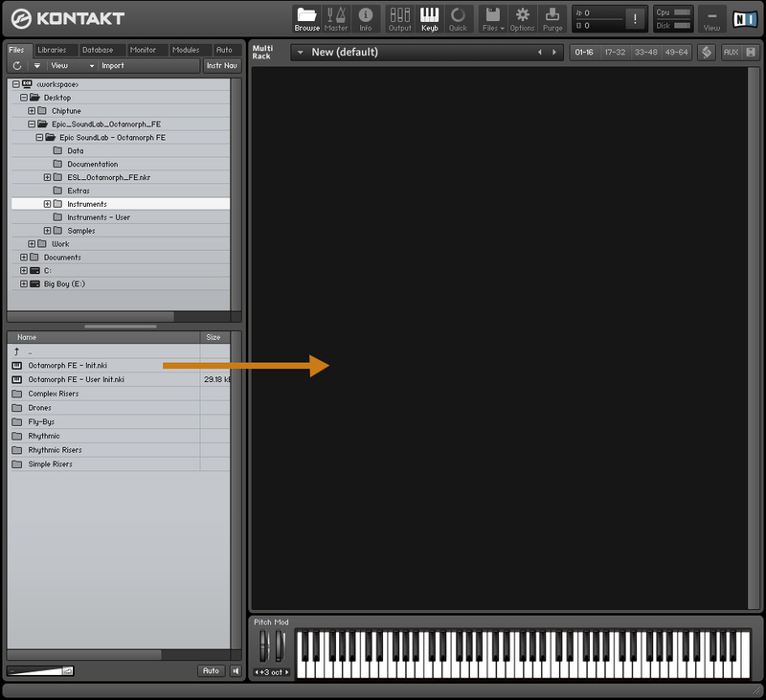Click the browser refresh icon
766x700 pixels.
tap(17, 66)
